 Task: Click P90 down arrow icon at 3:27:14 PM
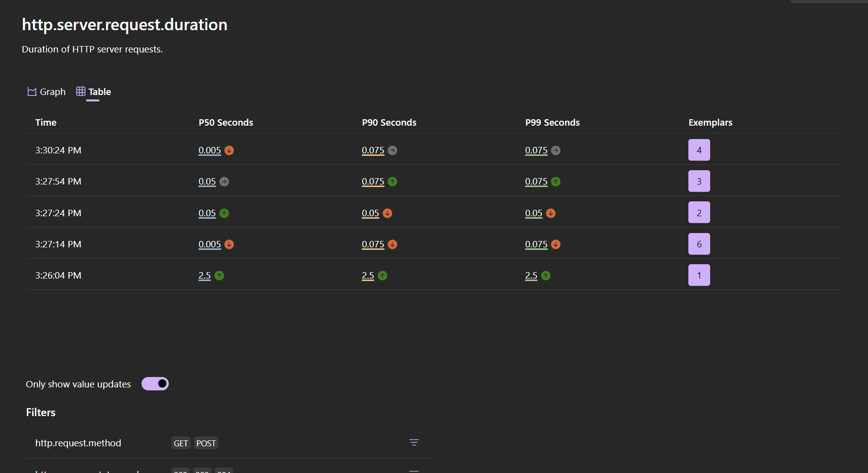coord(392,244)
